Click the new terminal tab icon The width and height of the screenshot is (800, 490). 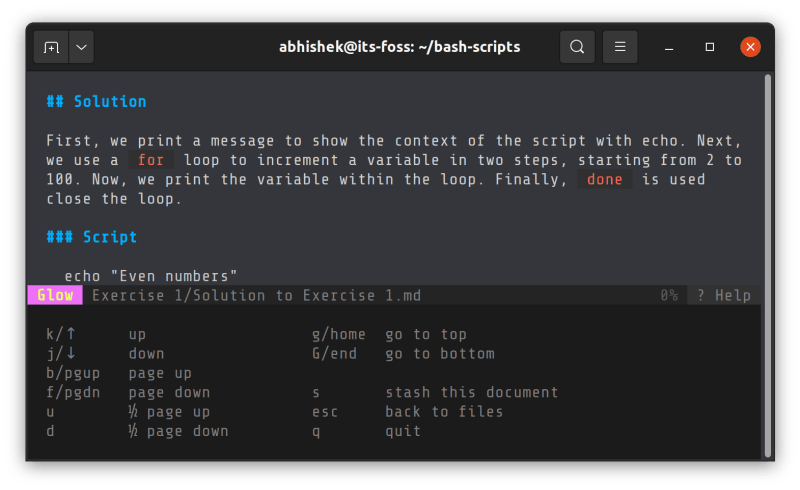click(x=52, y=47)
